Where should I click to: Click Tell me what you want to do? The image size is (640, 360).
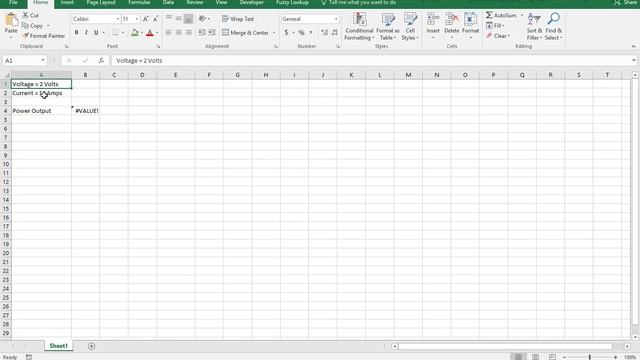[x=358, y=2]
